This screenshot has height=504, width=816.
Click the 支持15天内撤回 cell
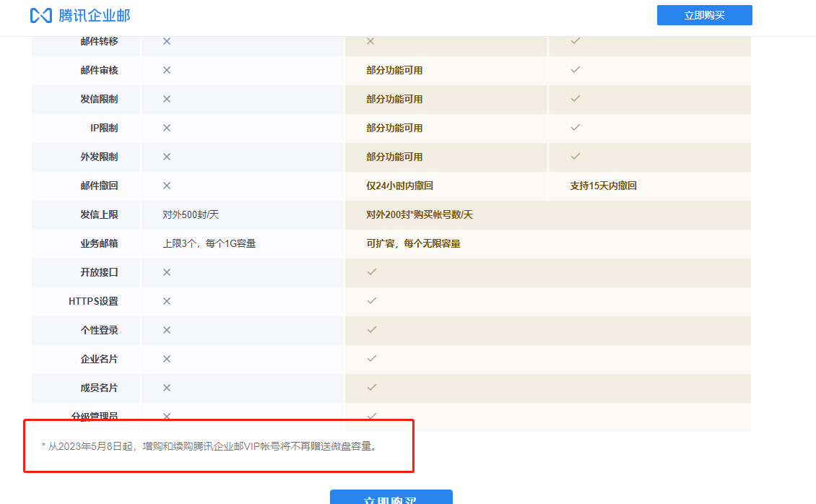(x=603, y=186)
